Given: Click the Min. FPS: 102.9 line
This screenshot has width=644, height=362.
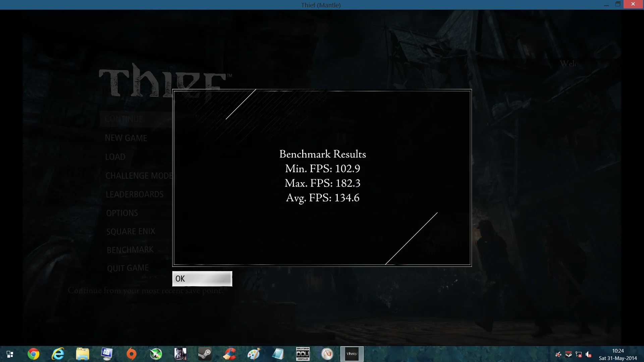Looking at the screenshot, I should 323,169.
